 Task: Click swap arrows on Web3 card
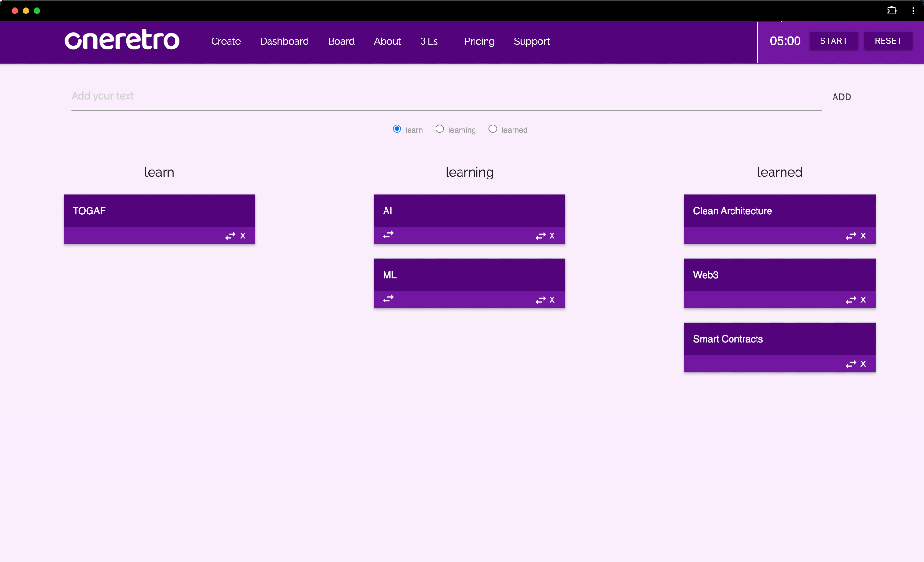click(850, 300)
